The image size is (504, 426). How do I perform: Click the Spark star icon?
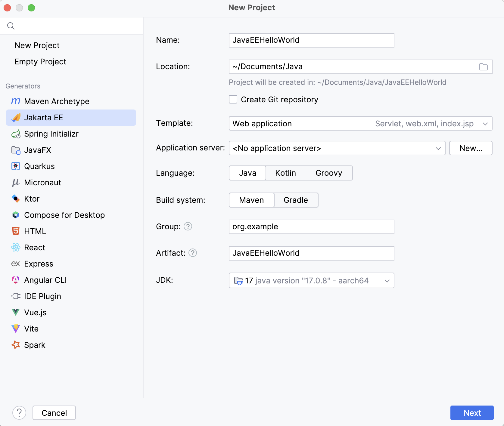[x=16, y=345]
